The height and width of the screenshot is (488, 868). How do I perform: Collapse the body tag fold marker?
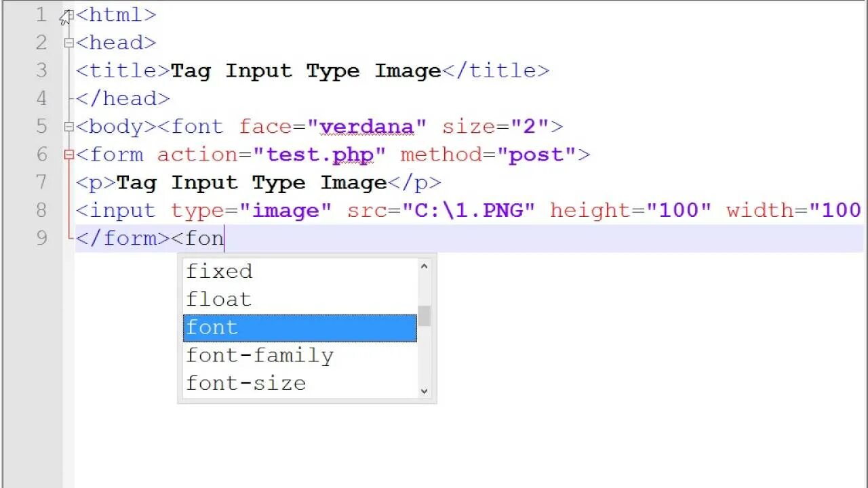pyautogui.click(x=68, y=127)
